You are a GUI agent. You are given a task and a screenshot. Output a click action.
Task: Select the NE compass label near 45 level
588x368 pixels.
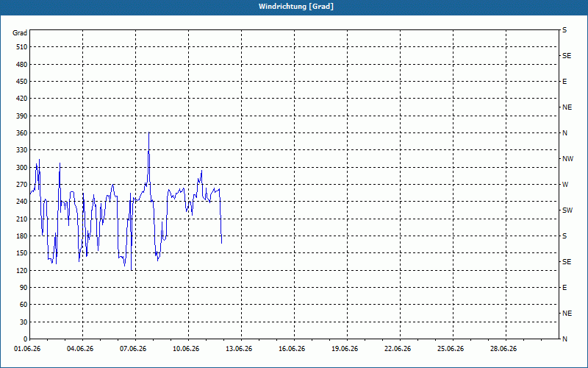567,314
